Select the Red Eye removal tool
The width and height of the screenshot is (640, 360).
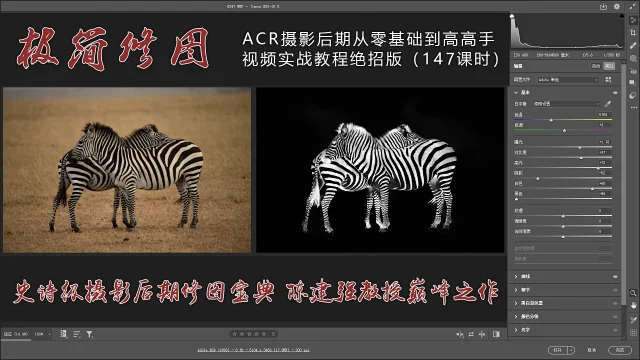[633, 71]
